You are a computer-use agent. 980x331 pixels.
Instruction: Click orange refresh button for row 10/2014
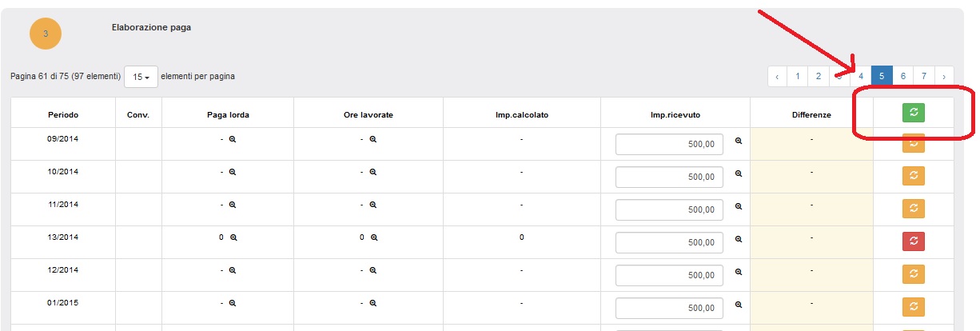913,175
